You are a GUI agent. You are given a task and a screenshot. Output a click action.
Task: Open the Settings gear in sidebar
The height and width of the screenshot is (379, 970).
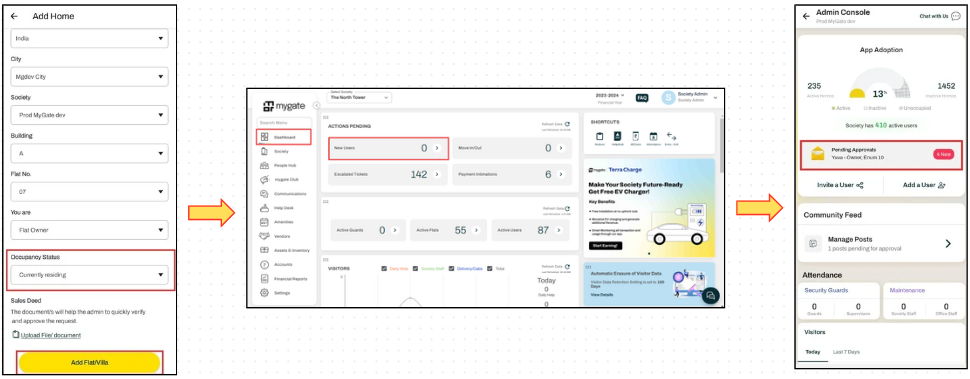(264, 292)
